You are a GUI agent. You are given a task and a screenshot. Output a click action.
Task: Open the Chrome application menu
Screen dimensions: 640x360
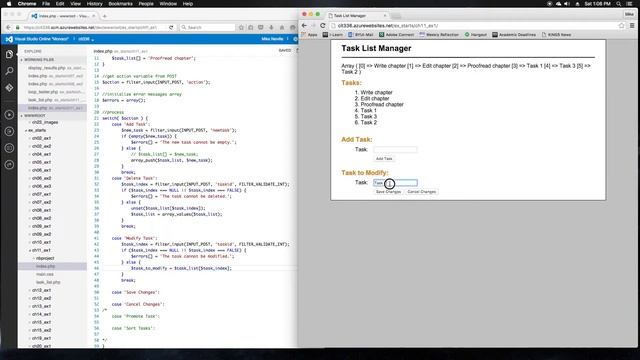click(x=27, y=4)
